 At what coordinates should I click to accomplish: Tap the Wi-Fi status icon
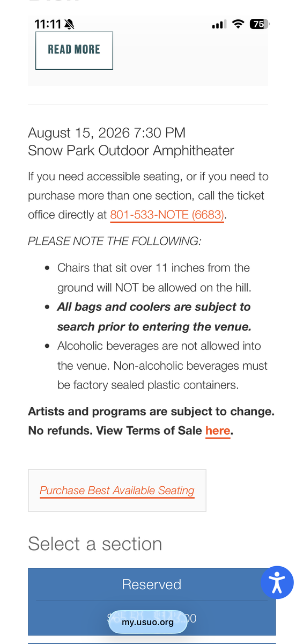pos(238,24)
